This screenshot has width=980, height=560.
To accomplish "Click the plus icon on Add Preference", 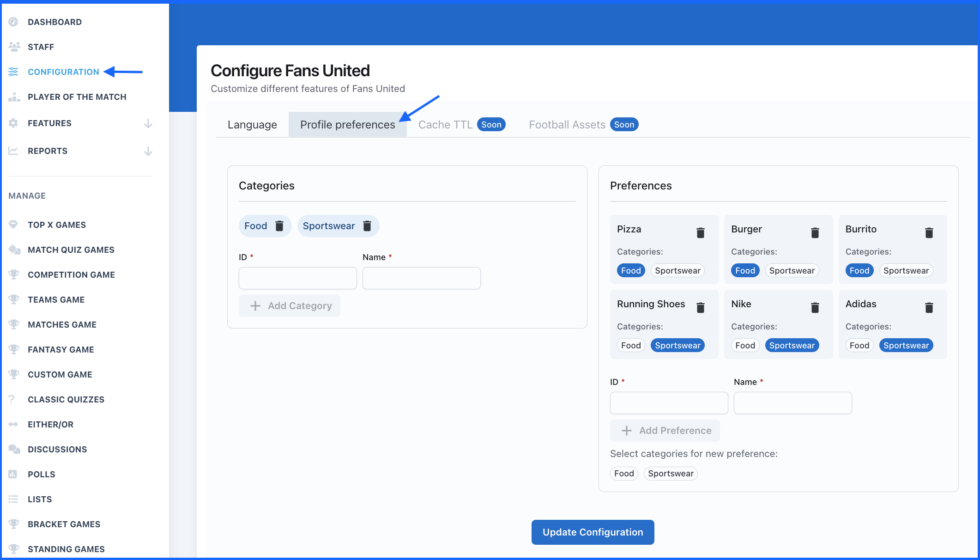I will [627, 431].
